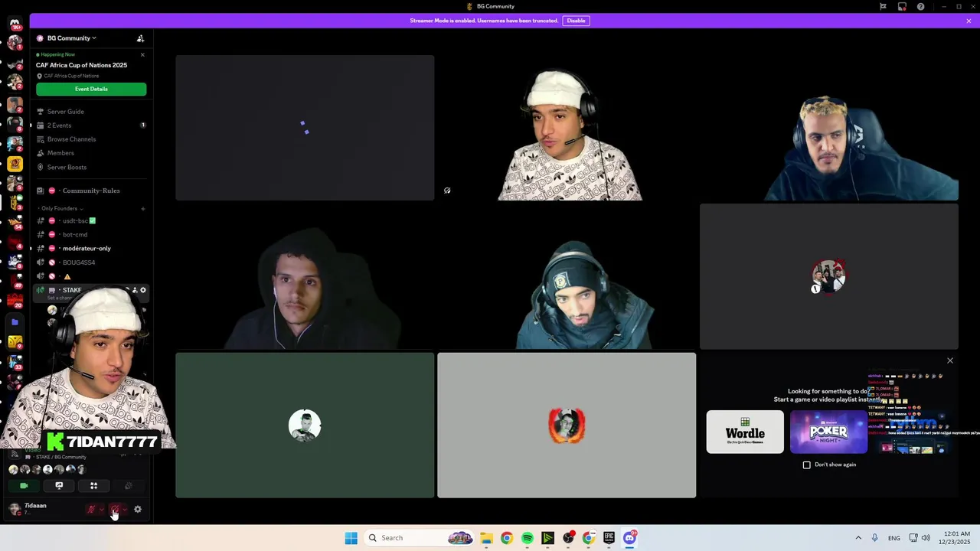The width and height of the screenshot is (980, 551).
Task: Open the BG Community server dropdown
Action: (71, 38)
